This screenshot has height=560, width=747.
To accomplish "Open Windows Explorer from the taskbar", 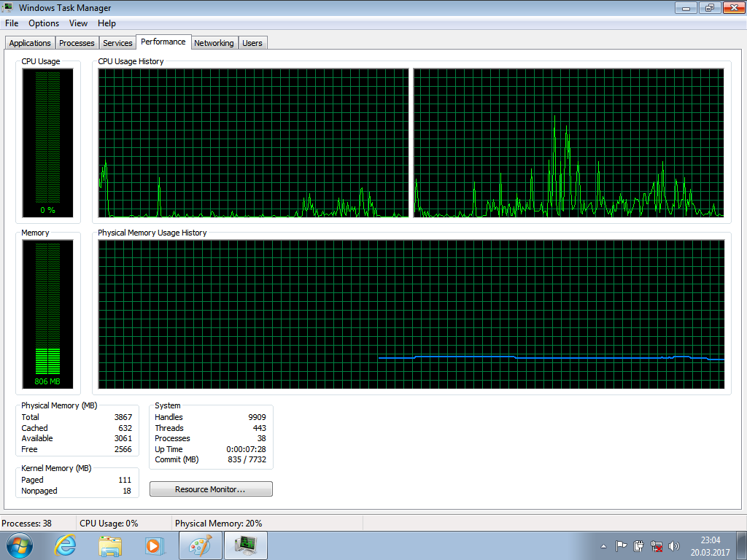I will (x=110, y=545).
